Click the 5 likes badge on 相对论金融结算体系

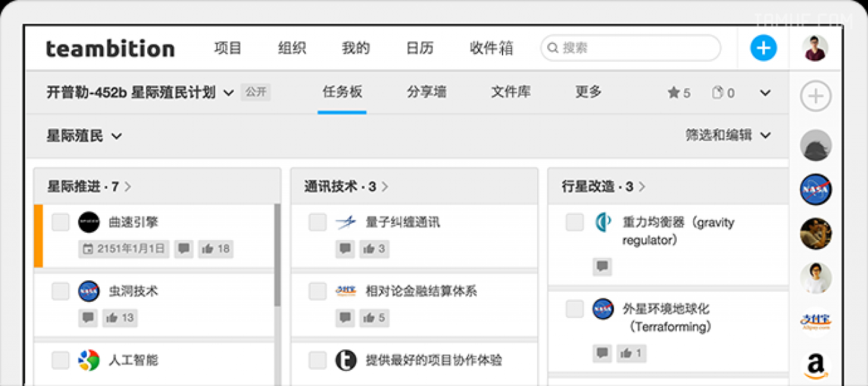click(x=374, y=317)
